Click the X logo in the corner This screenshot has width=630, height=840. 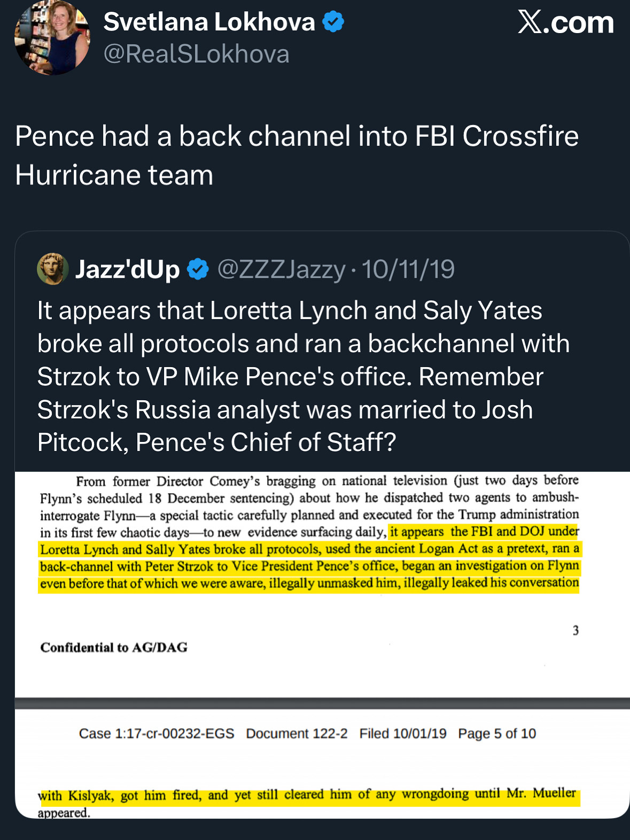530,22
